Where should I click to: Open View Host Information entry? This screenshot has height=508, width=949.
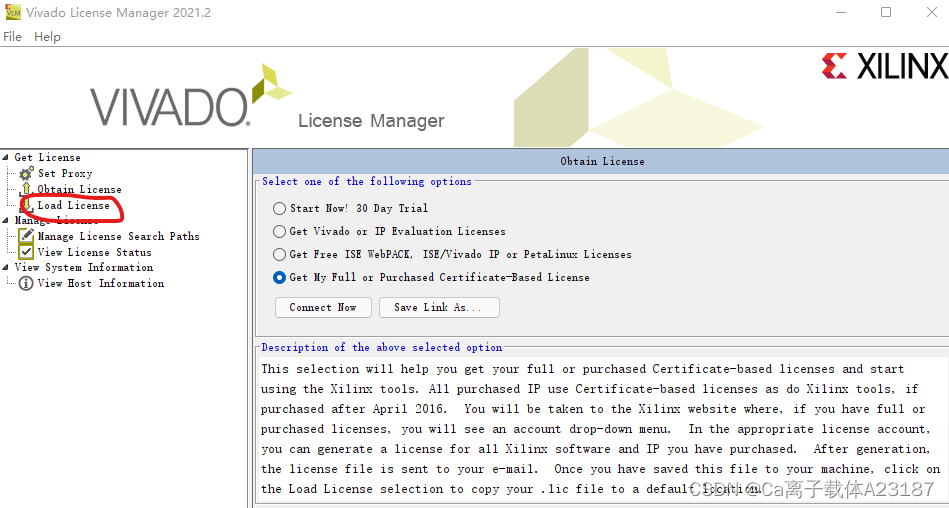point(100,283)
